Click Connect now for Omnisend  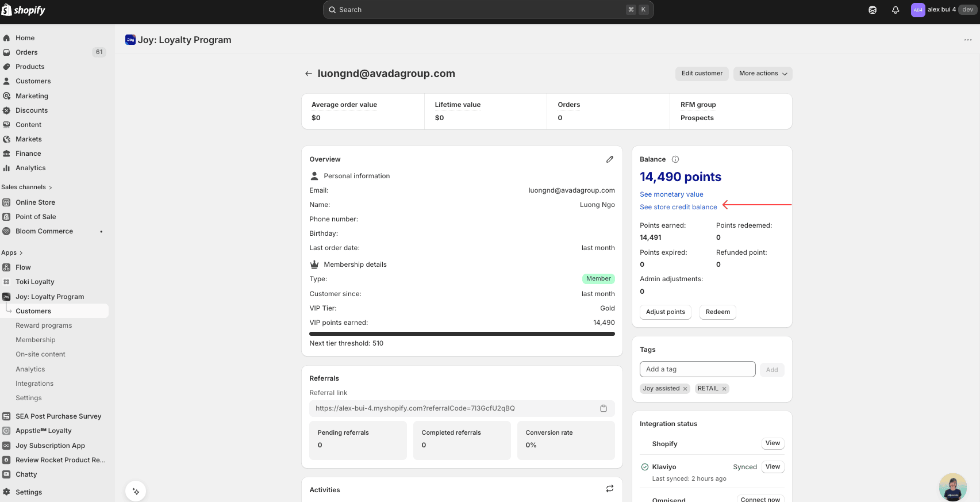tap(760, 499)
